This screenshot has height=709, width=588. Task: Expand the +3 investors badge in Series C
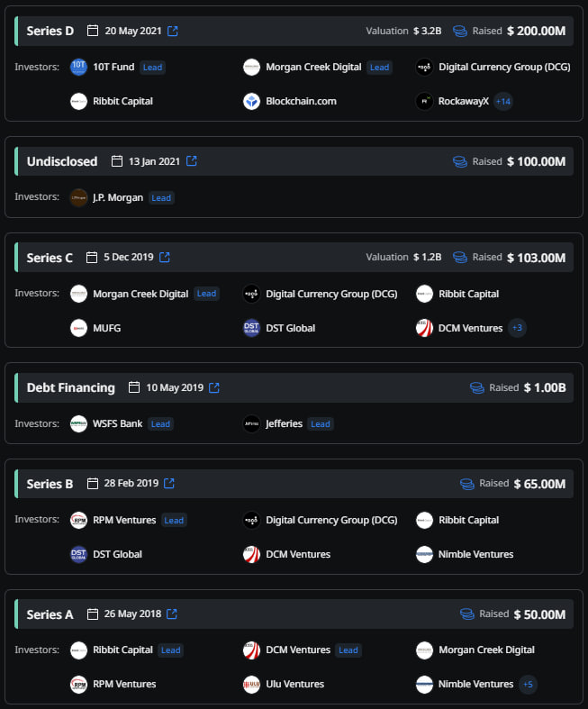[x=517, y=328]
